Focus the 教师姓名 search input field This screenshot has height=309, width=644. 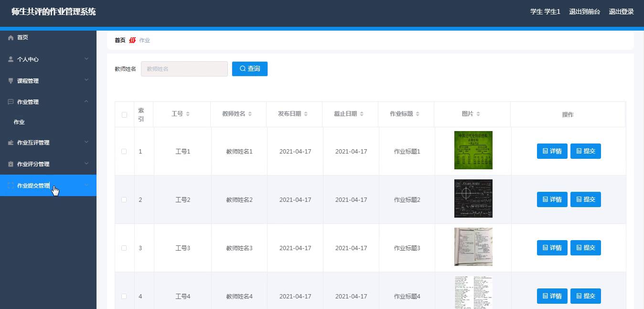184,69
